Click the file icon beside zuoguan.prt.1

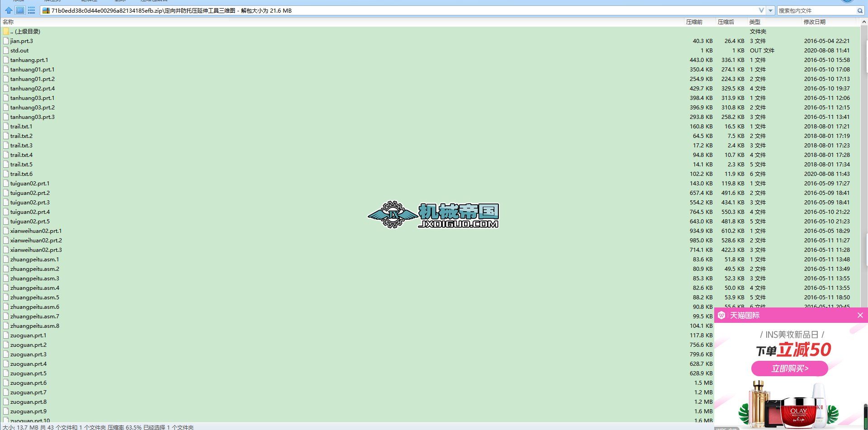6,335
